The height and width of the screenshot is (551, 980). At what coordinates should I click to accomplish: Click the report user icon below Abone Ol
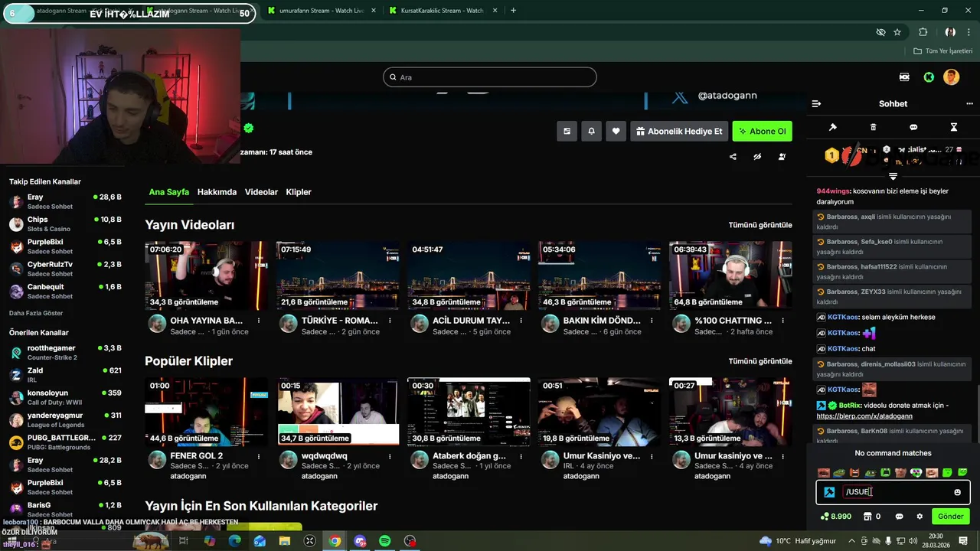coord(782,157)
